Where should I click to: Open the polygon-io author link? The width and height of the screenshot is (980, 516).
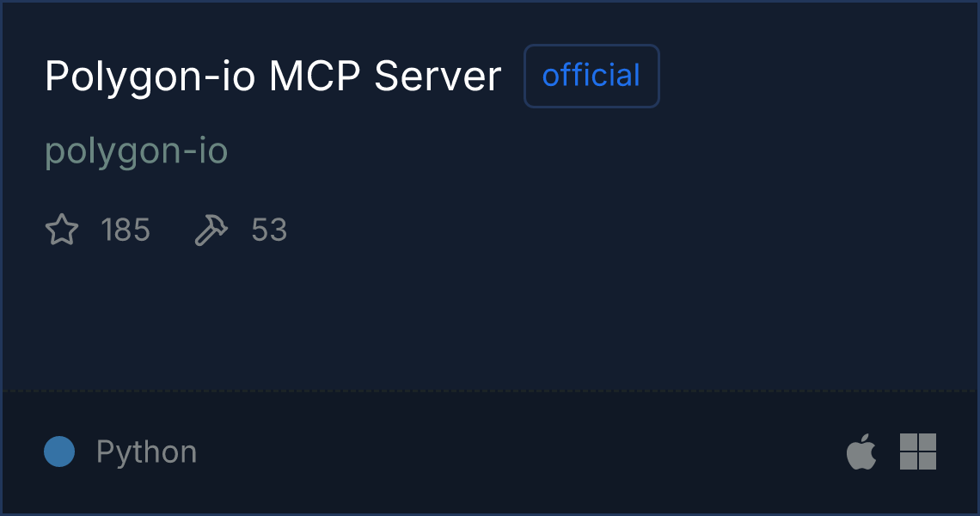[x=136, y=151]
